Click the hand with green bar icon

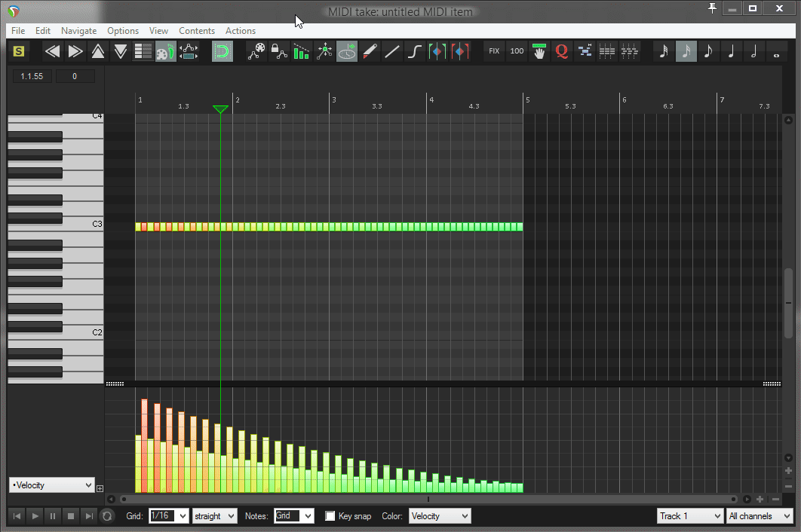(x=539, y=51)
